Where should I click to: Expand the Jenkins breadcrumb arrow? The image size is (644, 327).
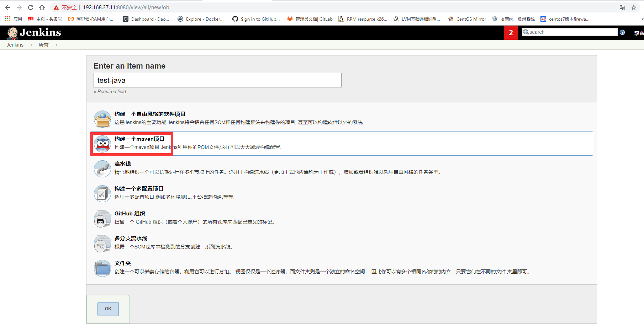[32, 45]
